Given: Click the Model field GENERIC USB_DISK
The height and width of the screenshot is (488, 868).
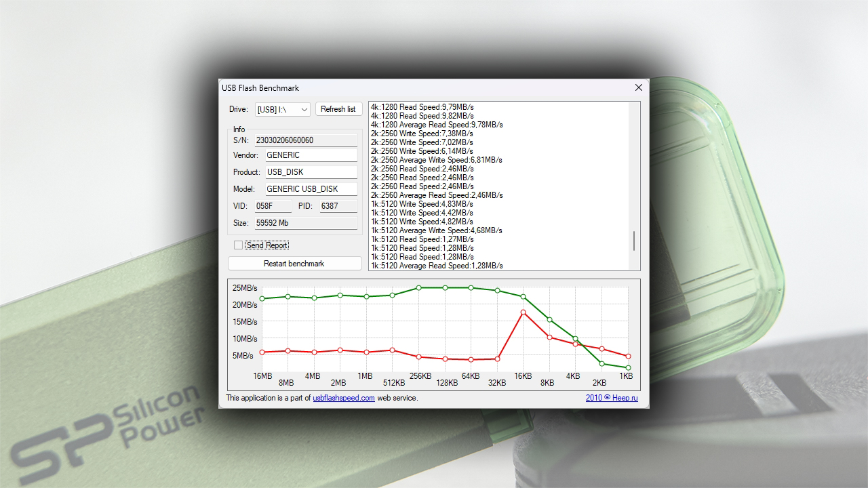Looking at the screenshot, I should tap(311, 189).
